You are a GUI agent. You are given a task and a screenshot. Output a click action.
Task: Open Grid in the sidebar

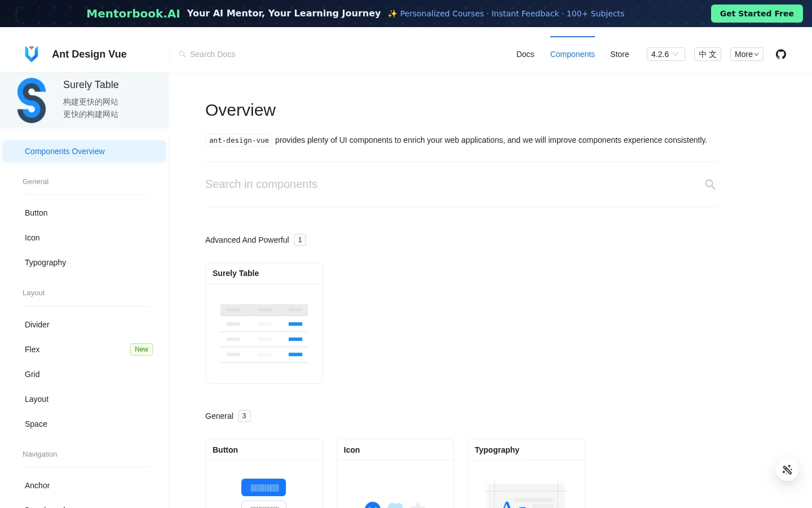tap(85, 374)
